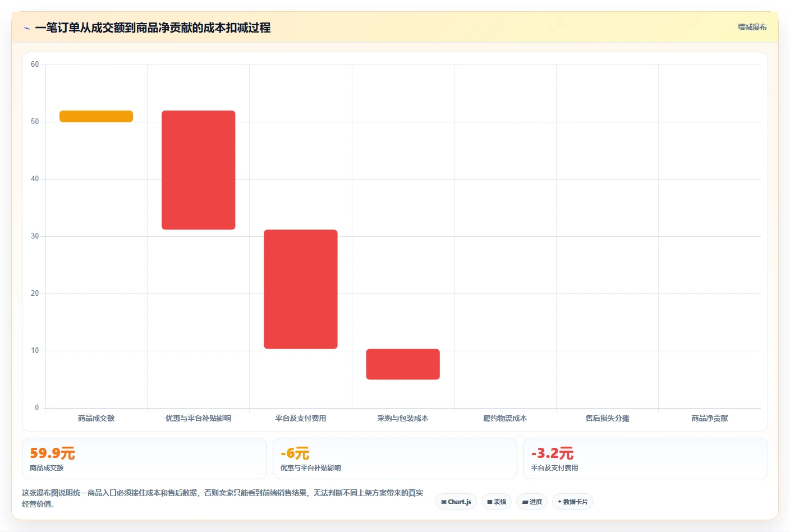Click the lightning icon beside the title

tap(26, 28)
